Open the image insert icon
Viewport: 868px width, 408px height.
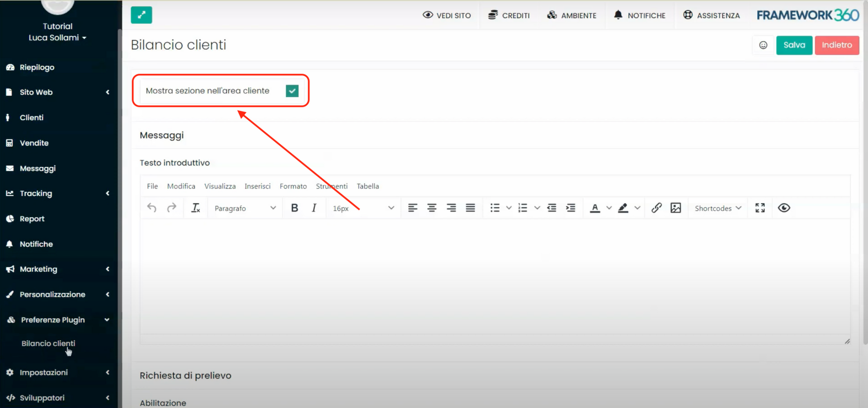pos(676,208)
